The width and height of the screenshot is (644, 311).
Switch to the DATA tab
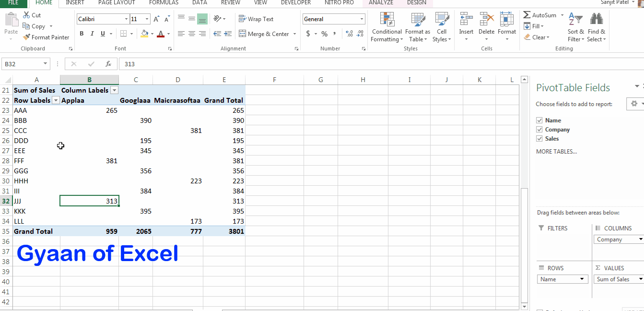(199, 3)
